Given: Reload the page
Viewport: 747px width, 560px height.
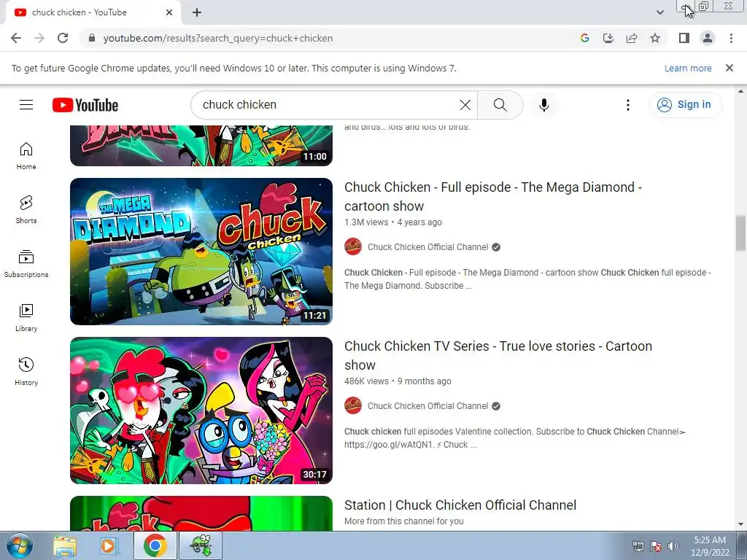Looking at the screenshot, I should [x=63, y=38].
